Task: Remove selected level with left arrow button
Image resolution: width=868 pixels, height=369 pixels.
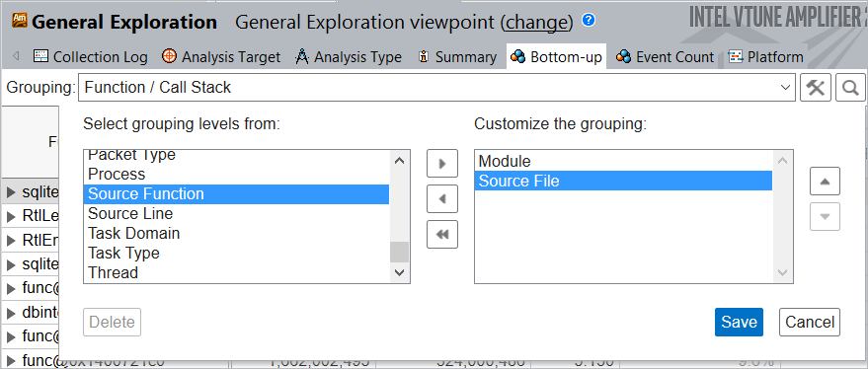Action: [442, 199]
